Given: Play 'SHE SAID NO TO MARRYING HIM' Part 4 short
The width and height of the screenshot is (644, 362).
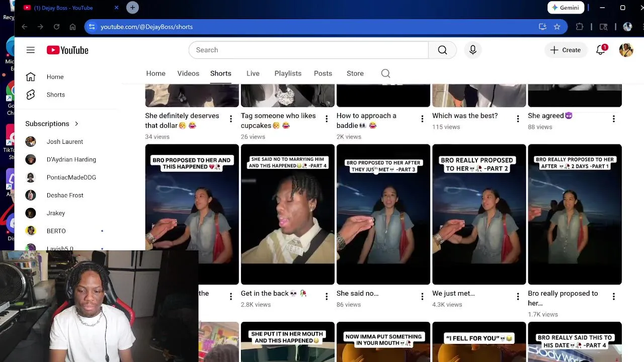Looking at the screenshot, I should point(288,214).
